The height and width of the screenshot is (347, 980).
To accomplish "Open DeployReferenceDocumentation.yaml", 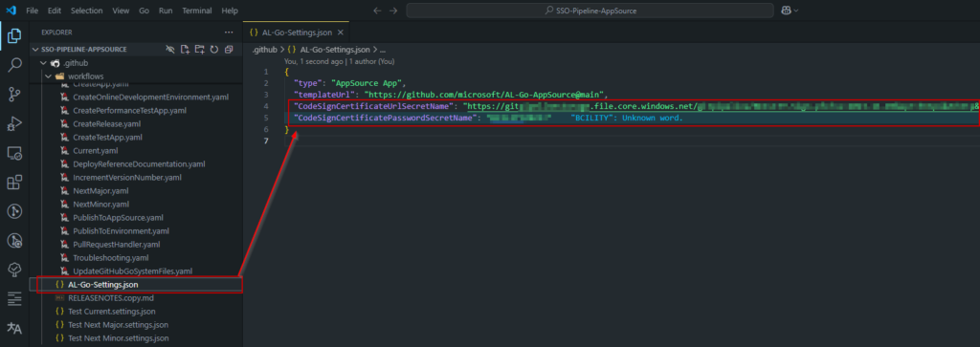I will click(139, 164).
